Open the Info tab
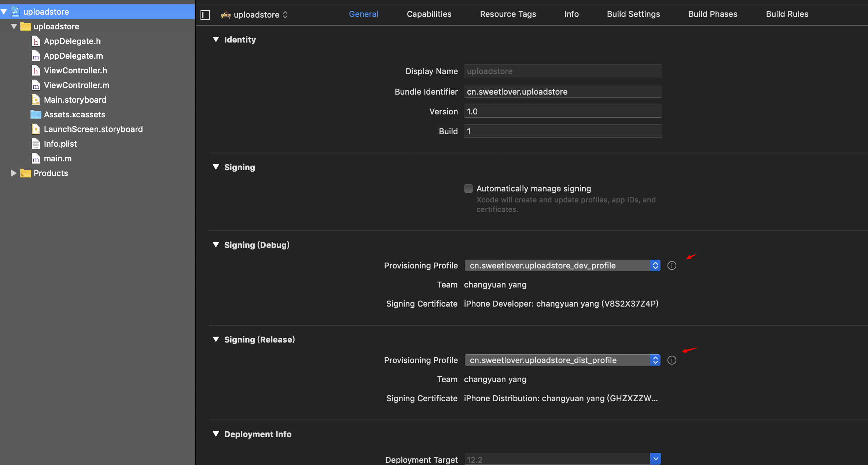The height and width of the screenshot is (465, 868). 571,14
